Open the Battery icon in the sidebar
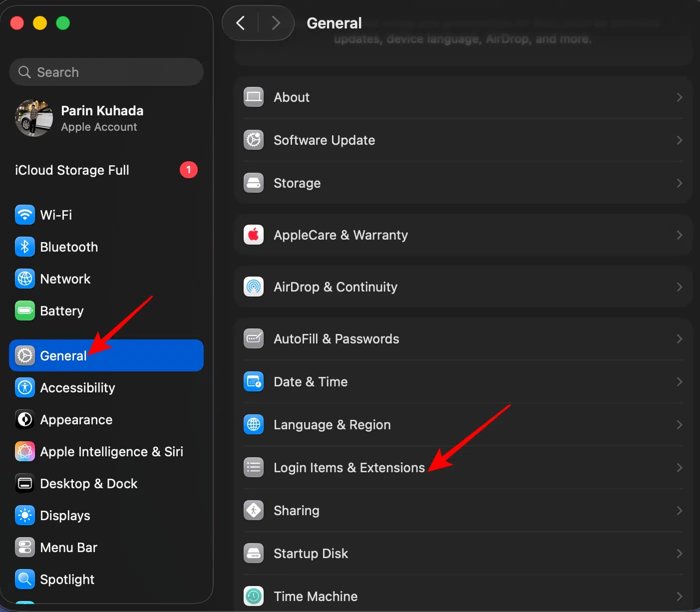This screenshot has width=700, height=612. coord(25,311)
